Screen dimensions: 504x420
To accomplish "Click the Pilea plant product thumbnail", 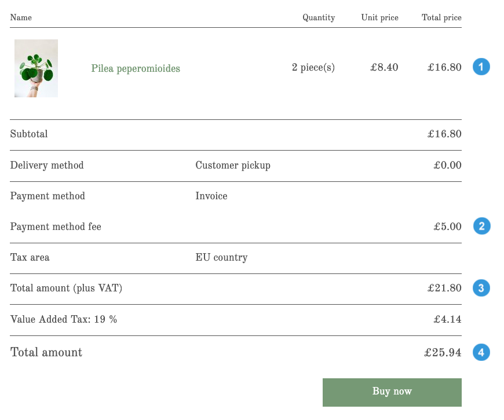I will click(x=36, y=68).
